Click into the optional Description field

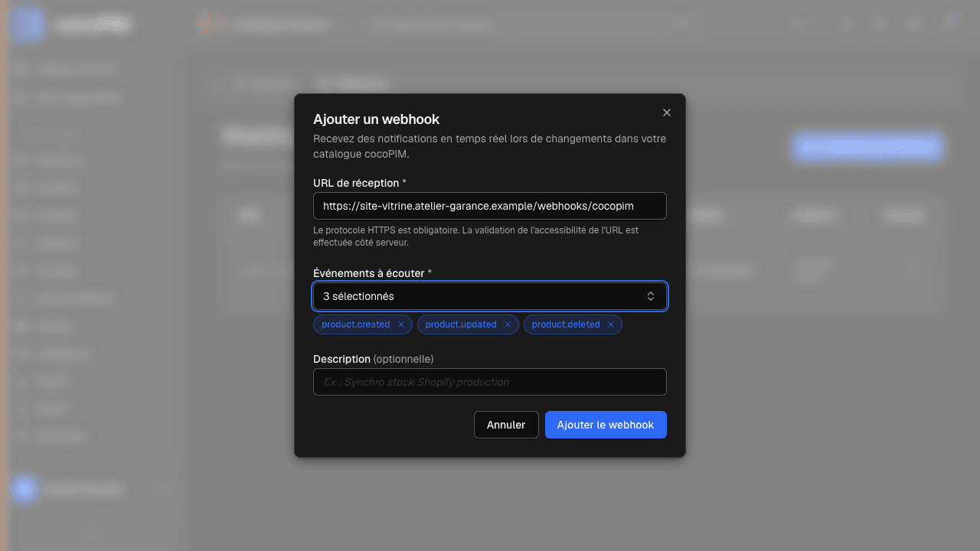490,382
